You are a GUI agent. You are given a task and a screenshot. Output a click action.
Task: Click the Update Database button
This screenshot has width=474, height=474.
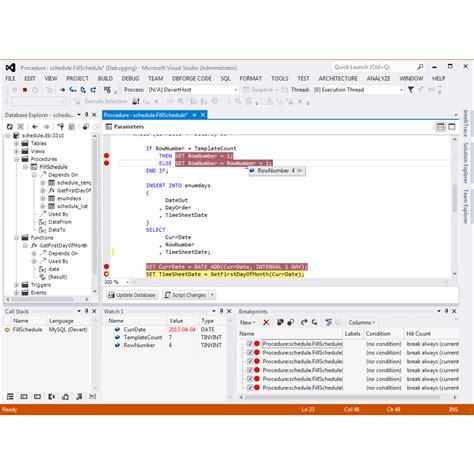132,295
